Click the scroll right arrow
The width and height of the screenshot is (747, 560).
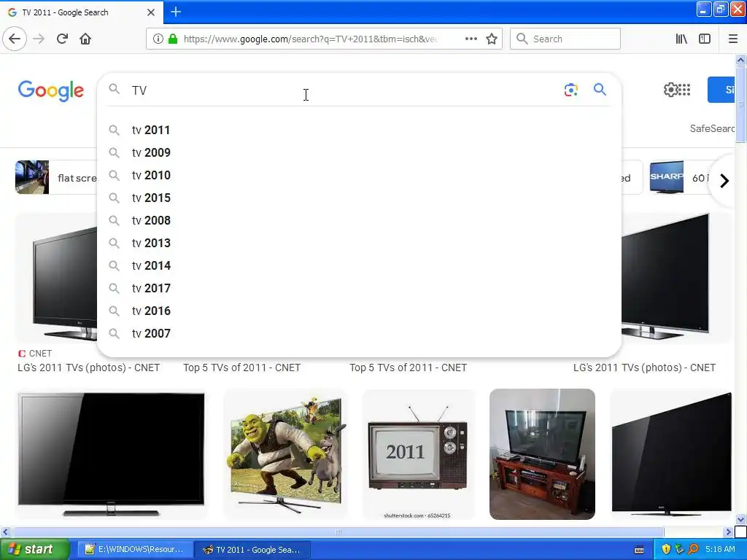pos(728,532)
